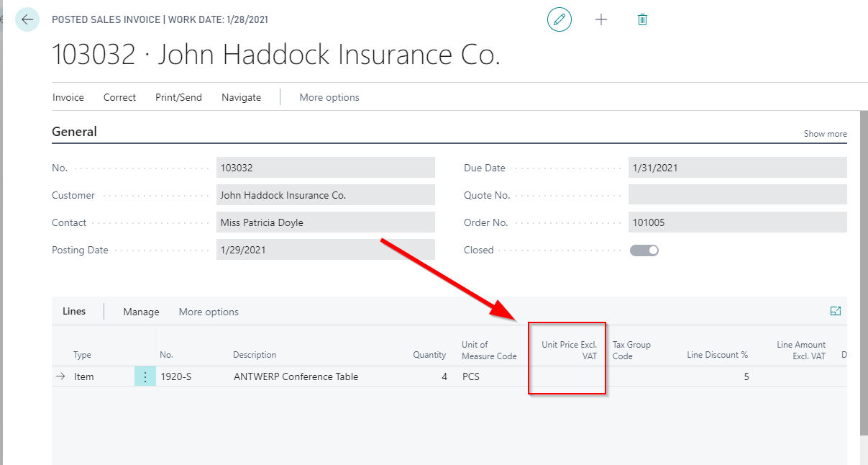Click the back arrow icon
868x465 pixels.
[x=27, y=19]
